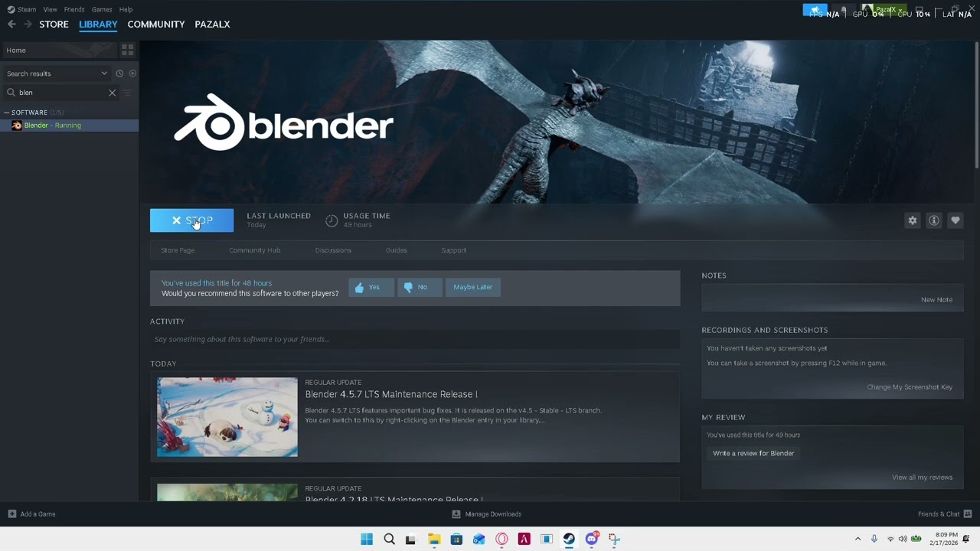The width and height of the screenshot is (980, 551).
Task: Thumbs up Yes to recommend Blender
Action: pyautogui.click(x=371, y=287)
